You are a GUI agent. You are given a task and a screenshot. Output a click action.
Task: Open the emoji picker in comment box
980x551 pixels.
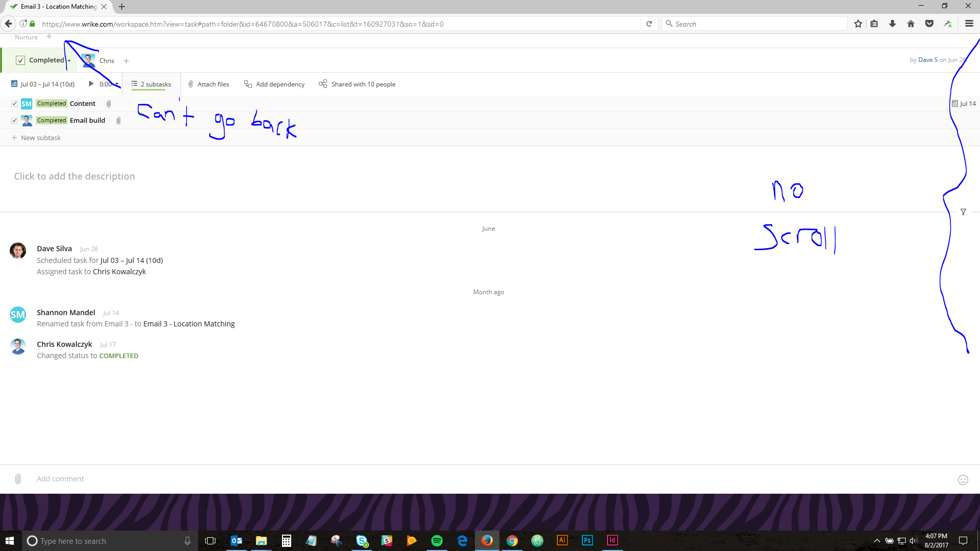tap(963, 479)
